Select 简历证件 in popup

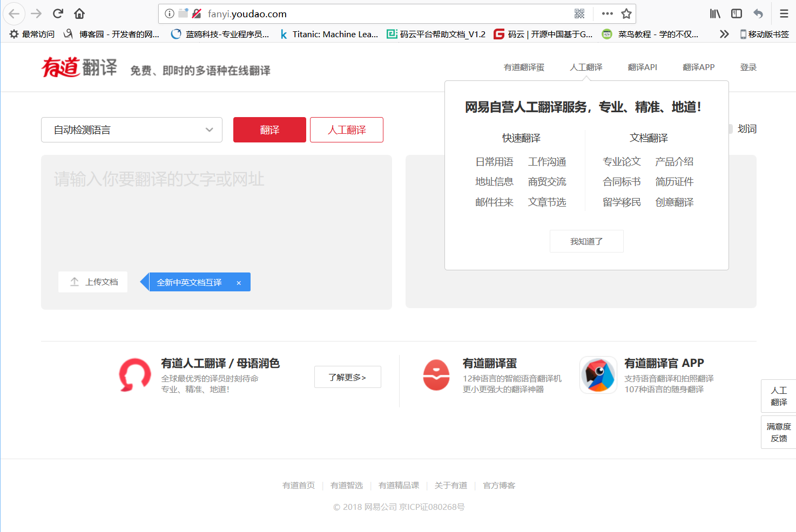674,182
